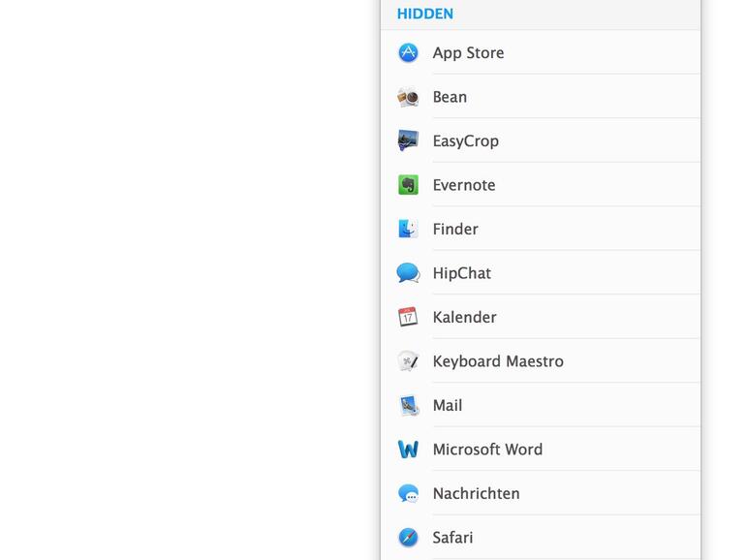Viewport: 746px width, 560px height.
Task: Select the HIDDEN section header
Action: 425,14
